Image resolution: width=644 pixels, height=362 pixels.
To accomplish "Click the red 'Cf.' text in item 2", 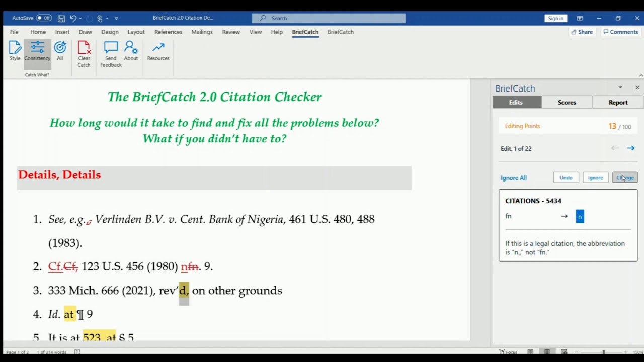I will pos(55,266).
